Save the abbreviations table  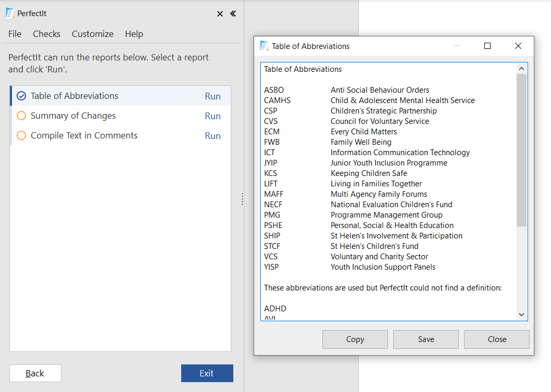tap(426, 339)
